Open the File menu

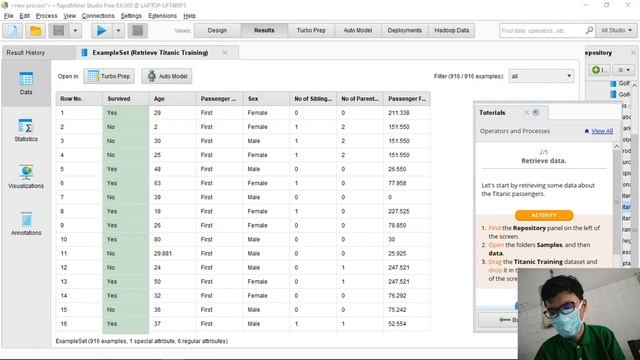pyautogui.click(x=9, y=16)
